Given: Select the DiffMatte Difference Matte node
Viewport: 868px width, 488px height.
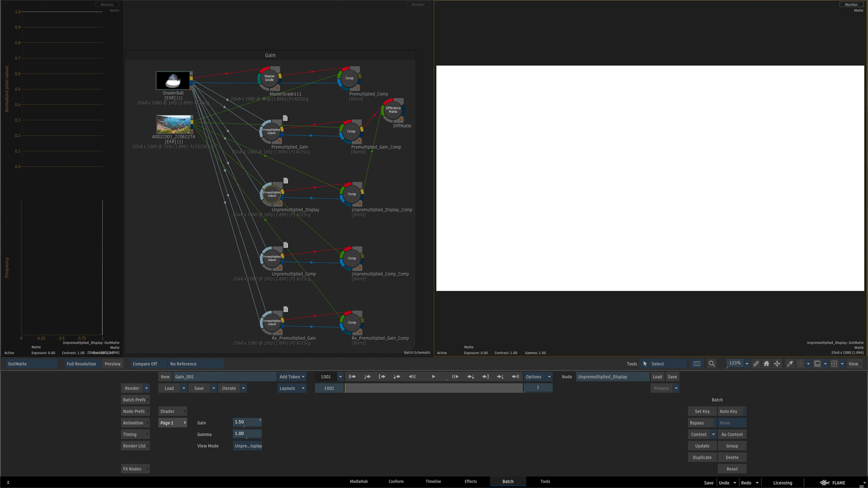Looking at the screenshot, I should tap(393, 110).
